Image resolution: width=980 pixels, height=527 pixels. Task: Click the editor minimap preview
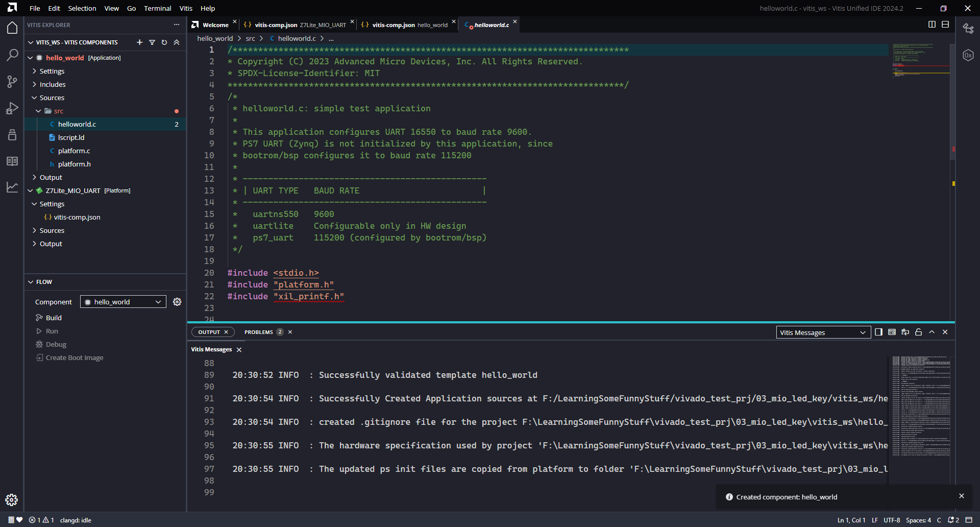920,60
